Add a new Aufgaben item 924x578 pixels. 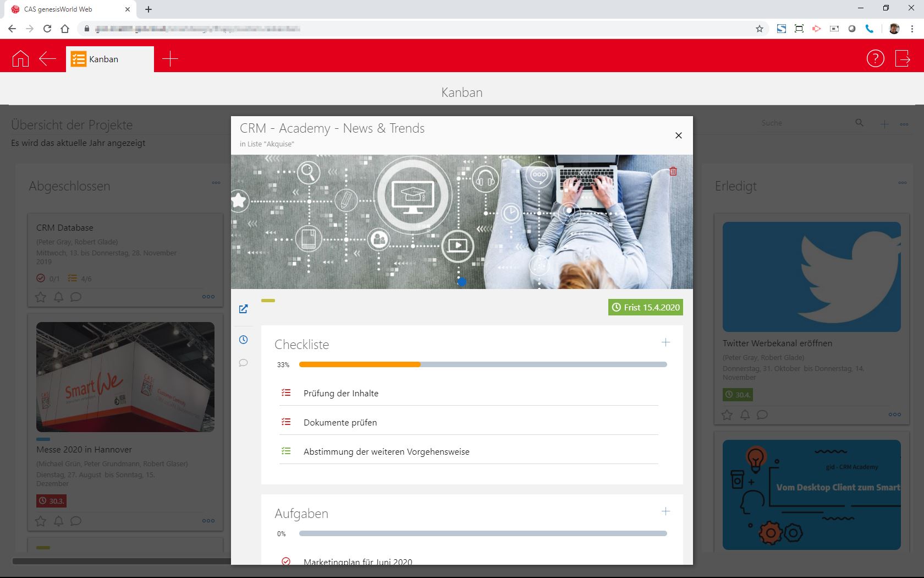(665, 511)
